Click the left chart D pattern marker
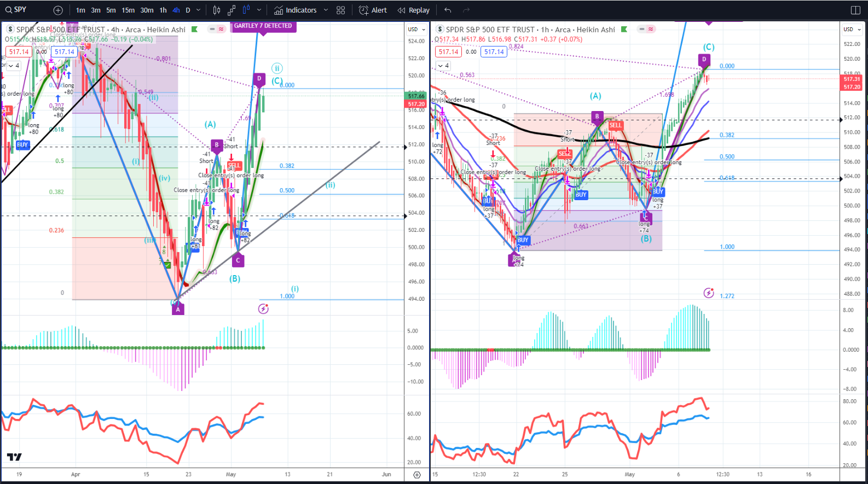The image size is (868, 484). pyautogui.click(x=259, y=79)
